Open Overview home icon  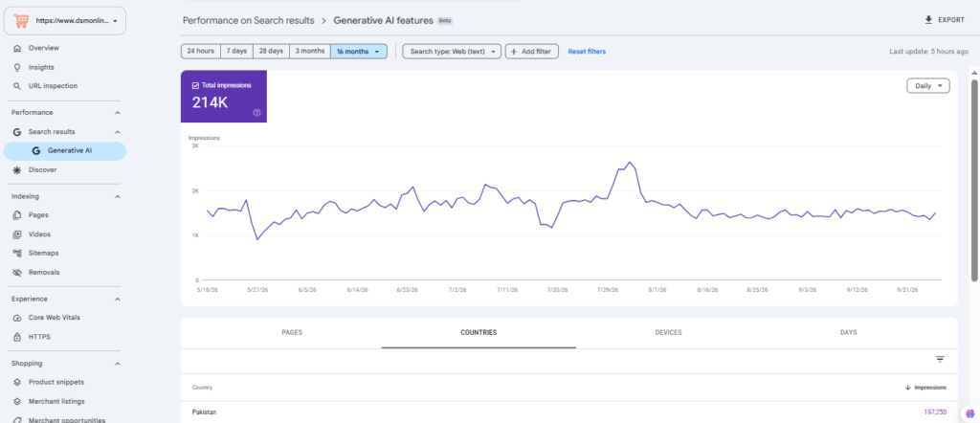17,48
